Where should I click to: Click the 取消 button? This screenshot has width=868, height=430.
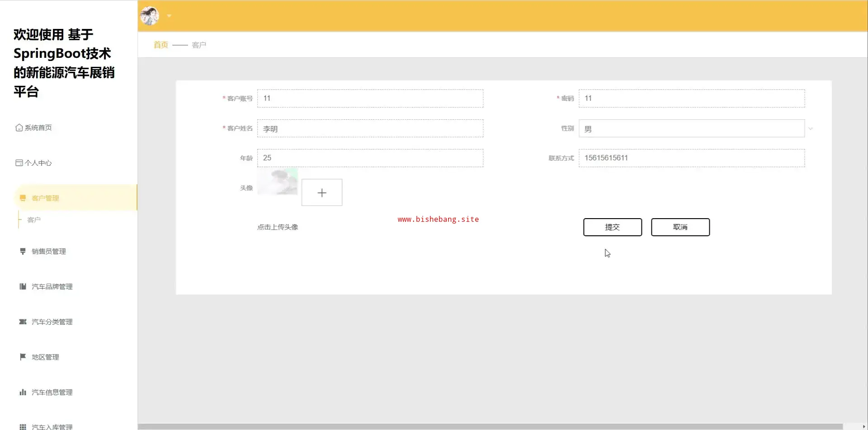click(680, 227)
